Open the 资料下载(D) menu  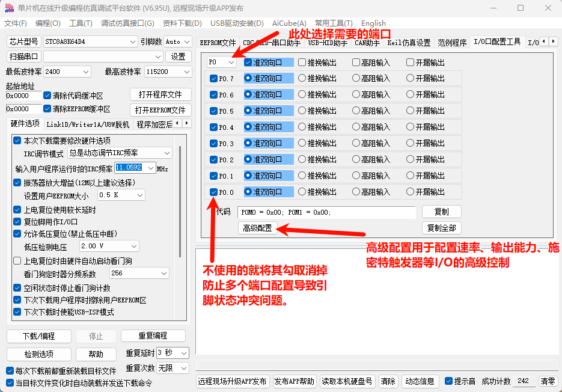point(182,23)
